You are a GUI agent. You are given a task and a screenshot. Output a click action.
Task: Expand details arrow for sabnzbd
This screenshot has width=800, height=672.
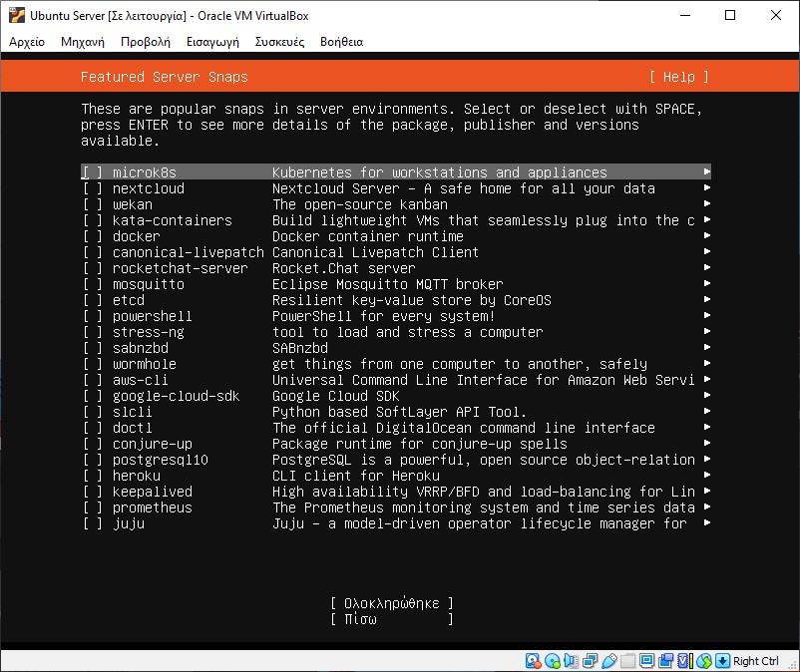tap(706, 347)
